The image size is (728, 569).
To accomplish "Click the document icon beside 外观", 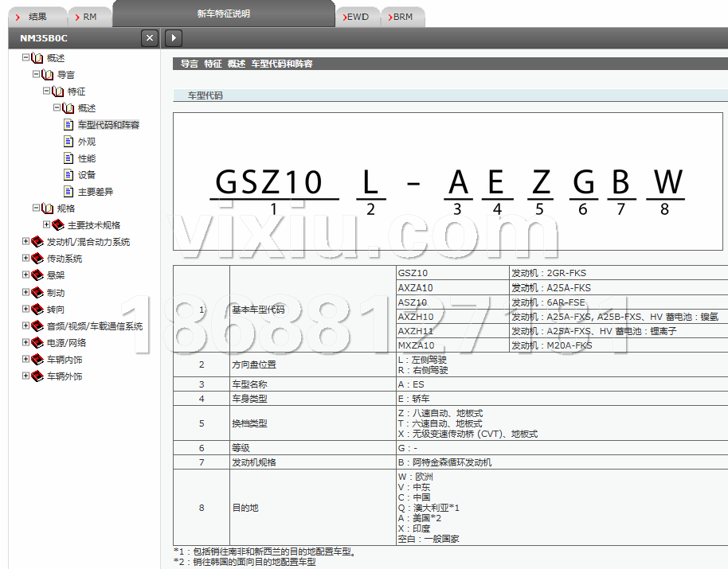I will [x=68, y=142].
